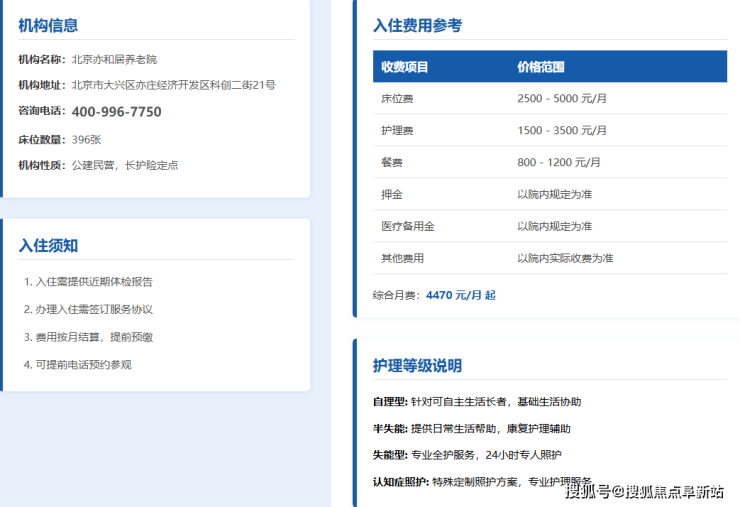The image size is (740, 507).
Task: Click the address 北京市大兴区亦庄经济开发区科创二街21号
Action: pos(173,85)
